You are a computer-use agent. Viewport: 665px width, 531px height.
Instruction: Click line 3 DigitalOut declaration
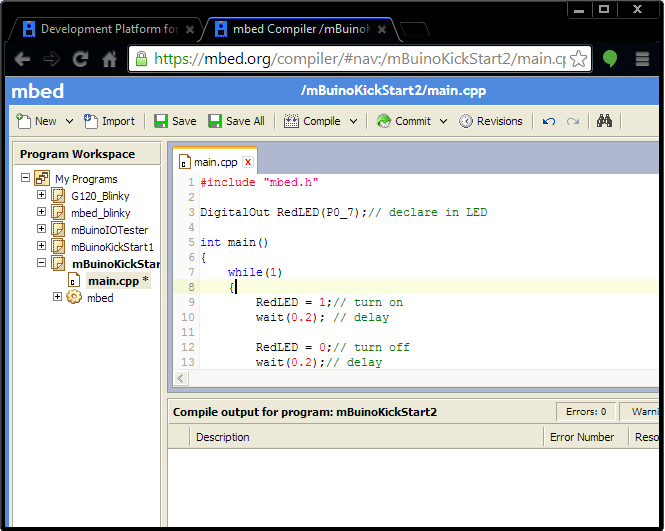344,212
